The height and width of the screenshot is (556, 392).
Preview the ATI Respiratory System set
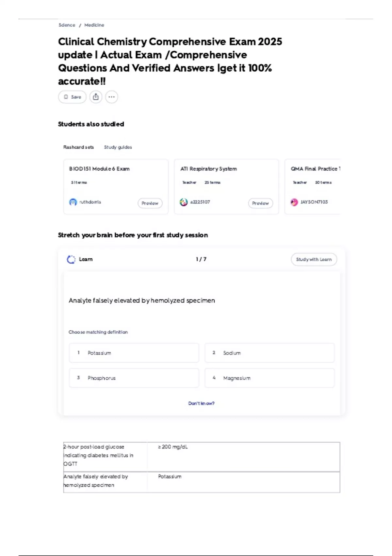pyautogui.click(x=260, y=203)
